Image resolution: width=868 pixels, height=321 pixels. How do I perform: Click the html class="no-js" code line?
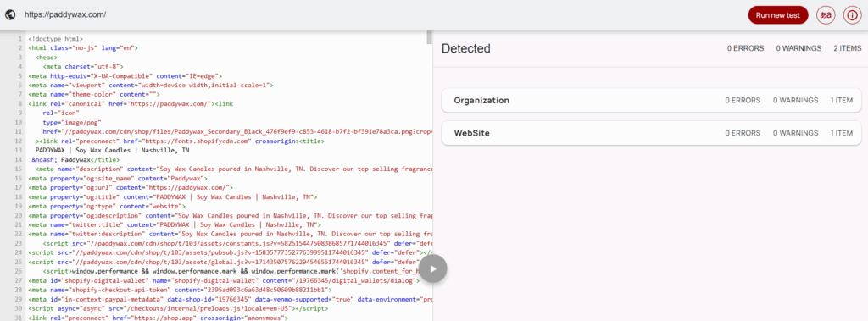pos(83,48)
